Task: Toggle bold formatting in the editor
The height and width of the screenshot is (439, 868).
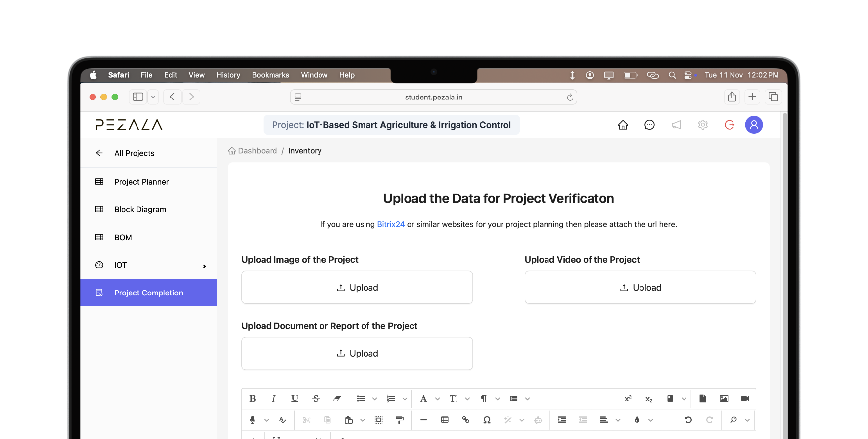Action: coord(253,399)
